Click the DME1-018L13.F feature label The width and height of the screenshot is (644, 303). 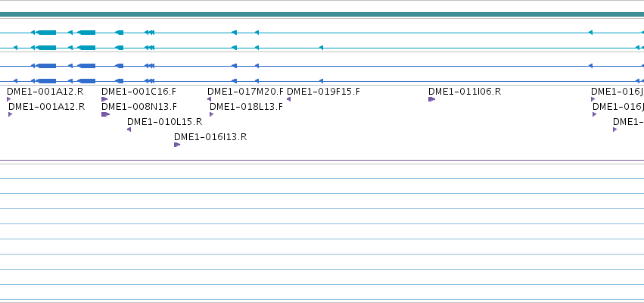pyautogui.click(x=247, y=107)
